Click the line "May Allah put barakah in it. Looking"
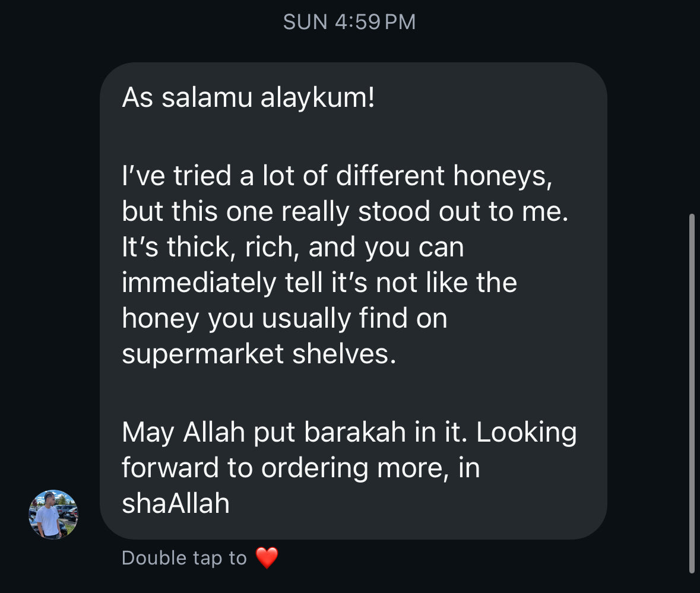Screen dimensions: 700x593 pyautogui.click(x=349, y=432)
